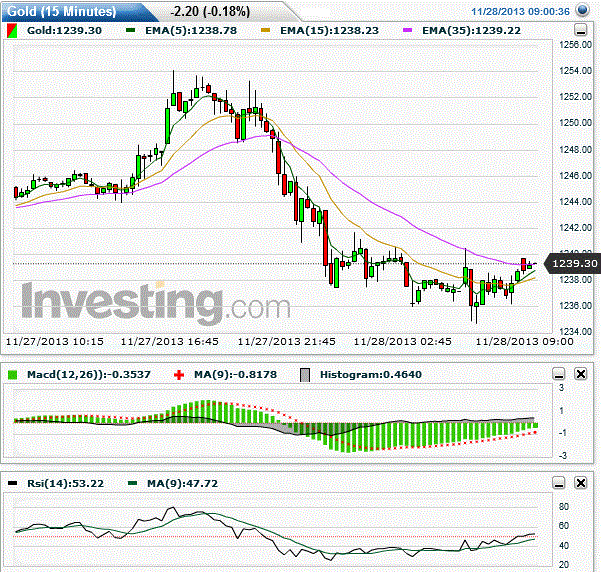Click the 11/27/2013 21:45 axis label
The image size is (601, 572).
(x=287, y=341)
